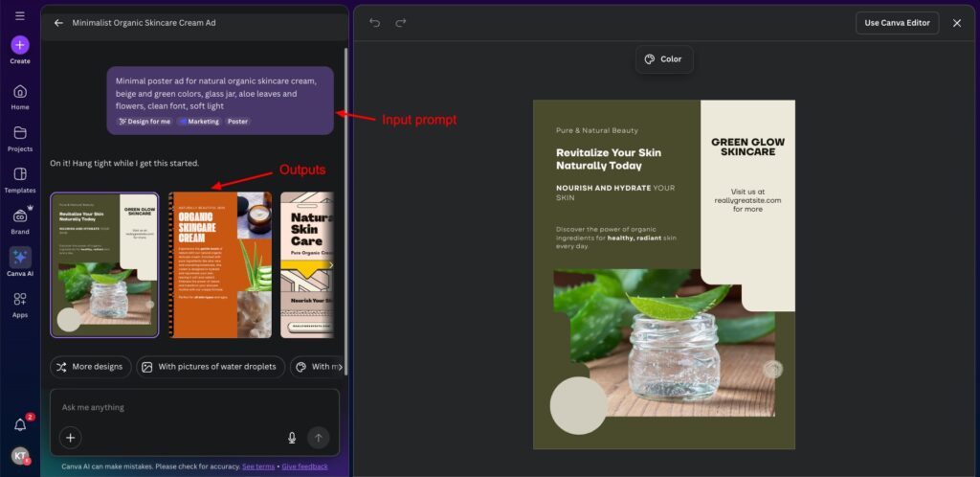Send the prompt with arrow button
Image resolution: width=980 pixels, height=477 pixels.
tap(318, 438)
